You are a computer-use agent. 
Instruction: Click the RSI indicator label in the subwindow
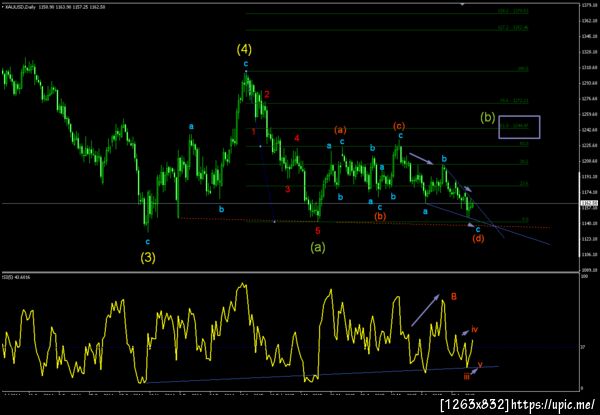tap(16, 277)
